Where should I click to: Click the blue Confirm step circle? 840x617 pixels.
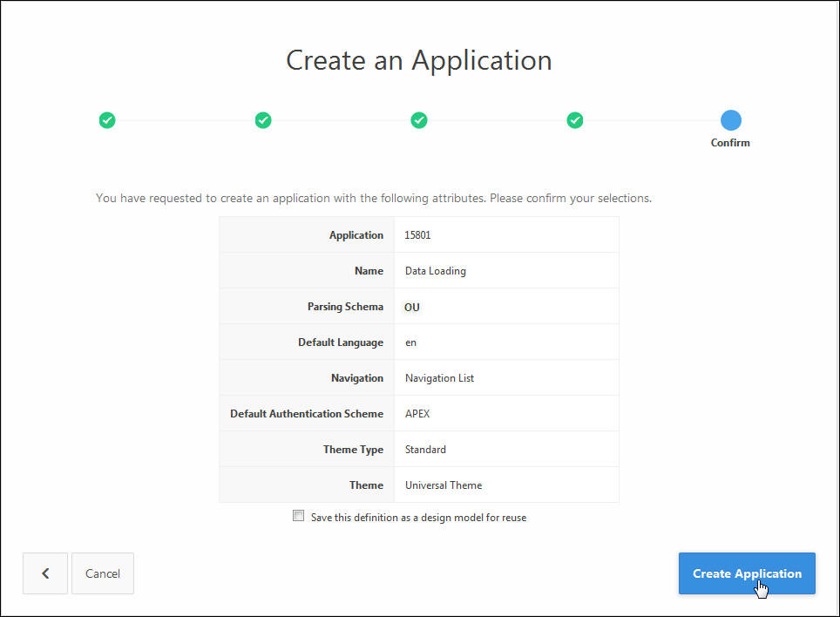pyautogui.click(x=731, y=120)
